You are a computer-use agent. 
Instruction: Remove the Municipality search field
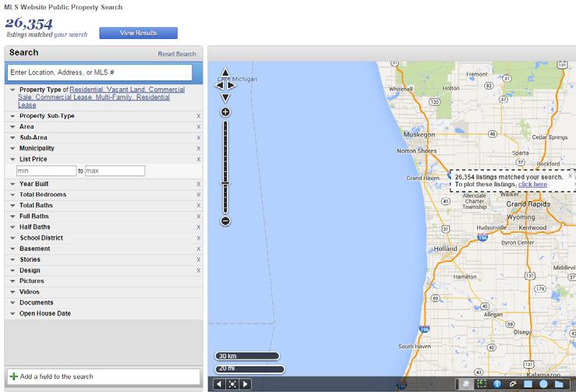(199, 148)
